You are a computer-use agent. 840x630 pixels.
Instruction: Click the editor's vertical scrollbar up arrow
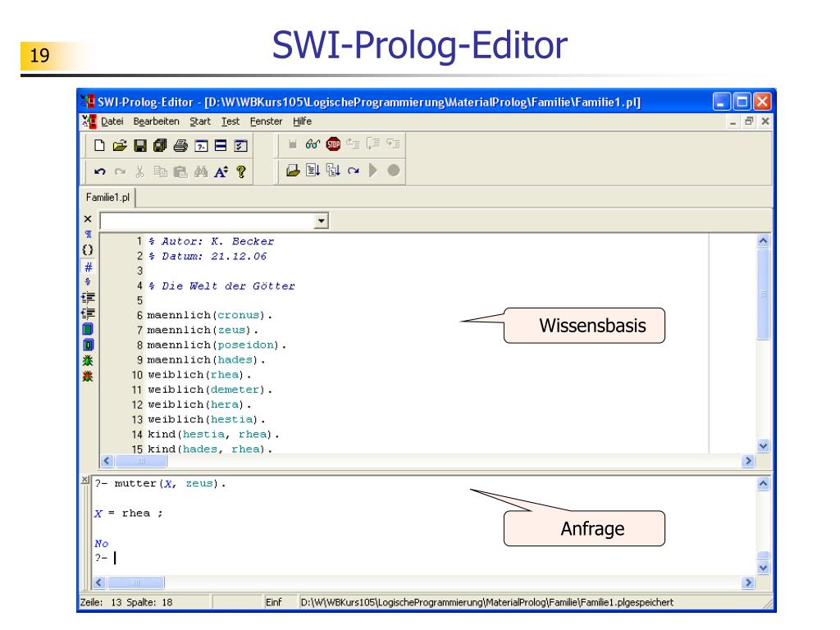[764, 240]
